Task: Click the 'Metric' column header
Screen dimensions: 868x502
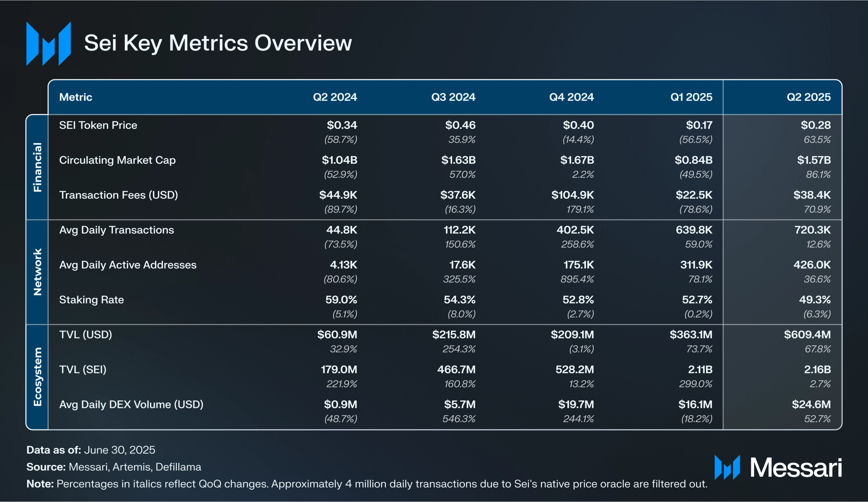Action: point(76,97)
